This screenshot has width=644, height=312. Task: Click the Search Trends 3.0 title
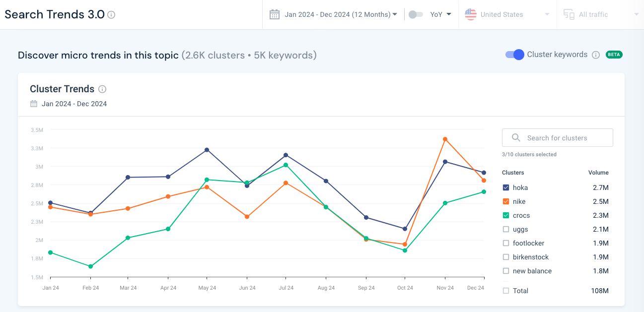(55, 14)
